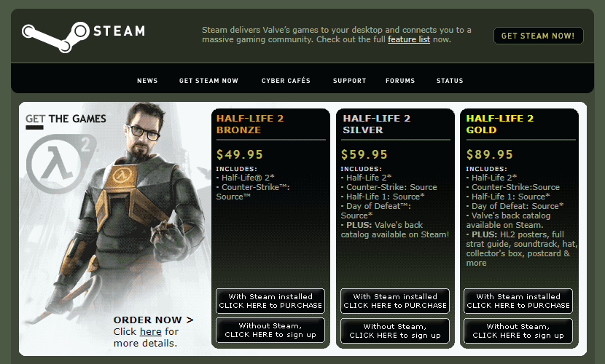
Task: Click 'PLUS: Valve's back catalog' in Silver
Action: pyautogui.click(x=395, y=229)
